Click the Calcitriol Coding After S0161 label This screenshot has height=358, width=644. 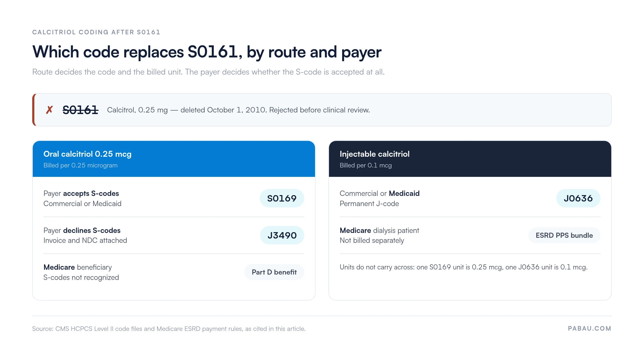(96, 32)
